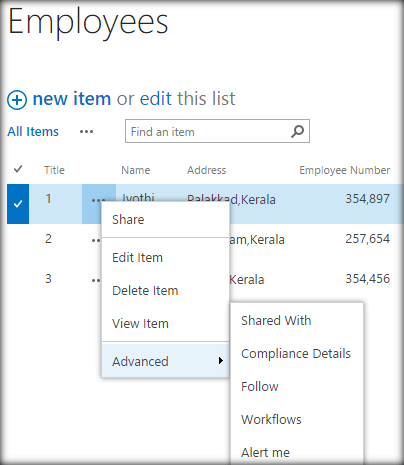Toggle the select-all checkmark in header
Viewport: 404px width, 465px height.
[x=18, y=169]
